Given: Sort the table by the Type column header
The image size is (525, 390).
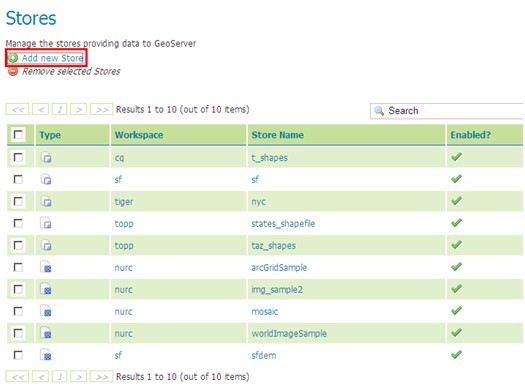Looking at the screenshot, I should [50, 135].
